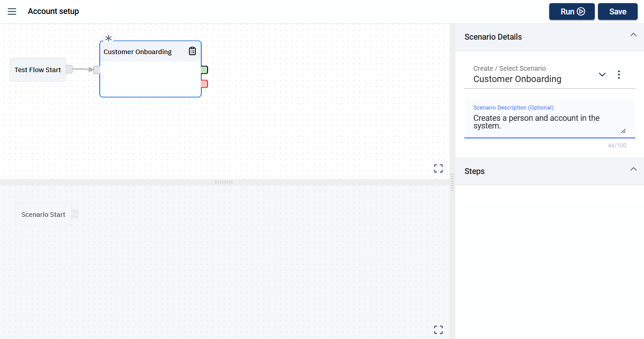
Task: Click the Scenario Start output connector
Action: (75, 214)
